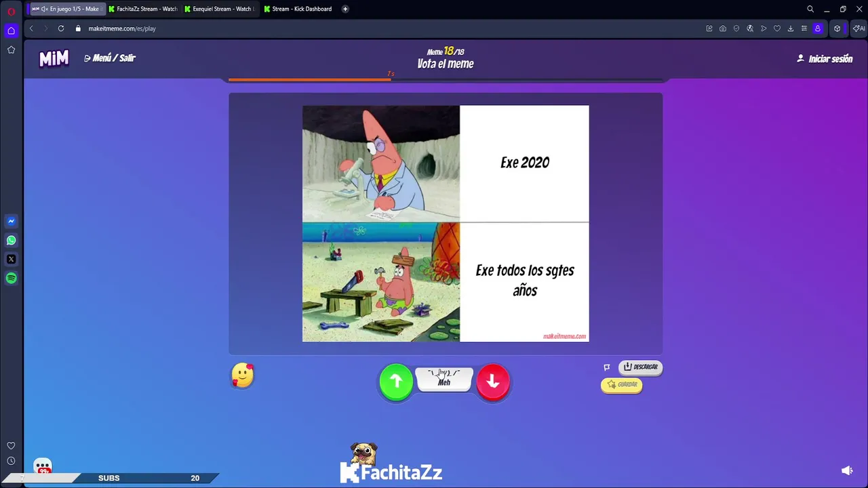Open the emoji reaction picker
The height and width of the screenshot is (488, 868).
click(243, 375)
